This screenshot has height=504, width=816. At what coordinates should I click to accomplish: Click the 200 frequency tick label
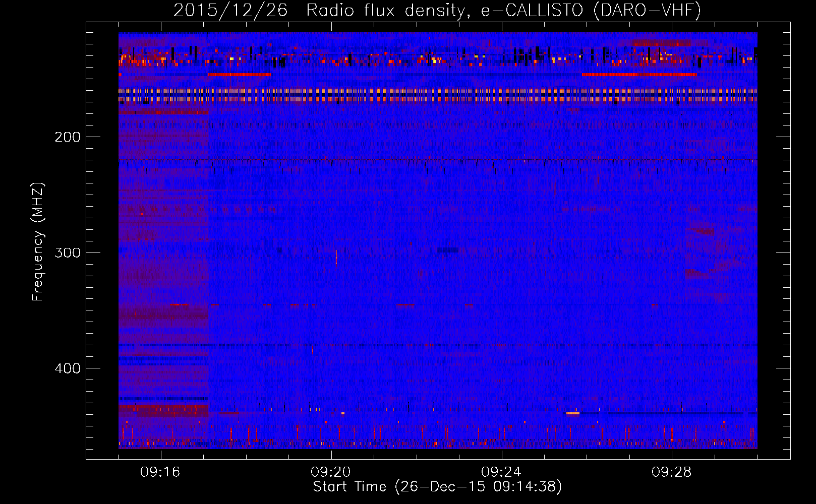tap(68, 137)
